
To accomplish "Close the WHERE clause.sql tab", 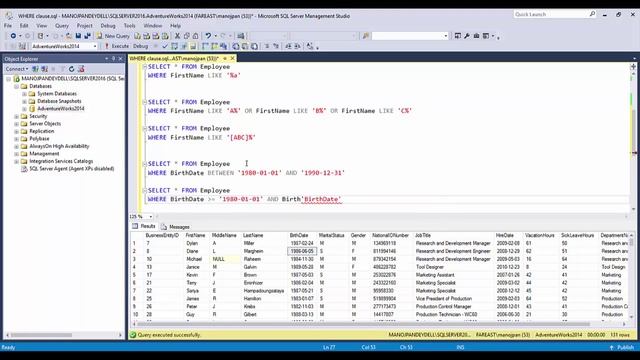I will (232, 58).
